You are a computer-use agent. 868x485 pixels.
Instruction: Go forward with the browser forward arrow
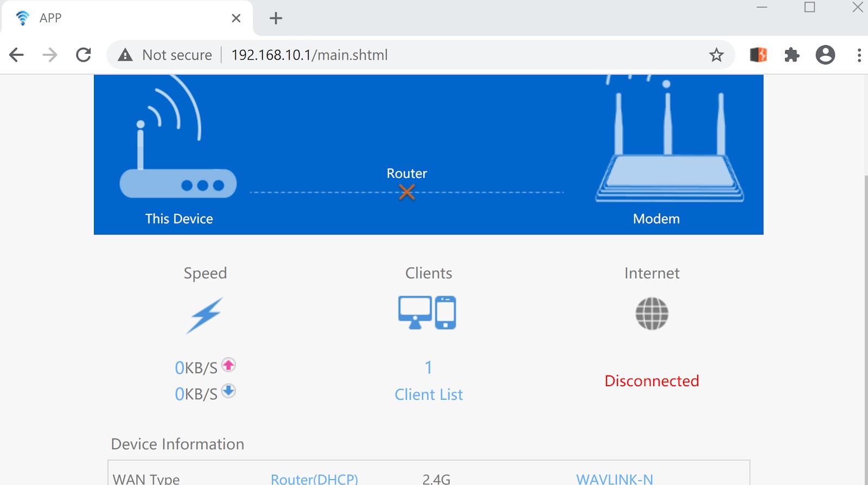50,55
